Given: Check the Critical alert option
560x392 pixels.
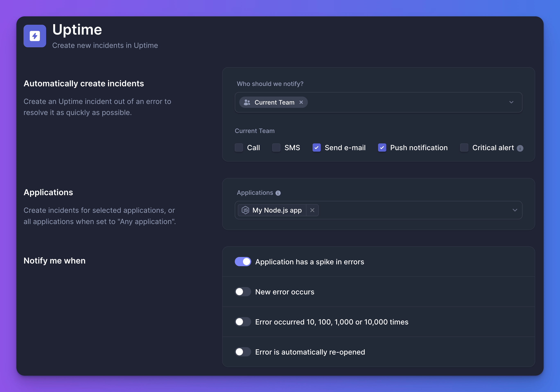Looking at the screenshot, I should [464, 148].
